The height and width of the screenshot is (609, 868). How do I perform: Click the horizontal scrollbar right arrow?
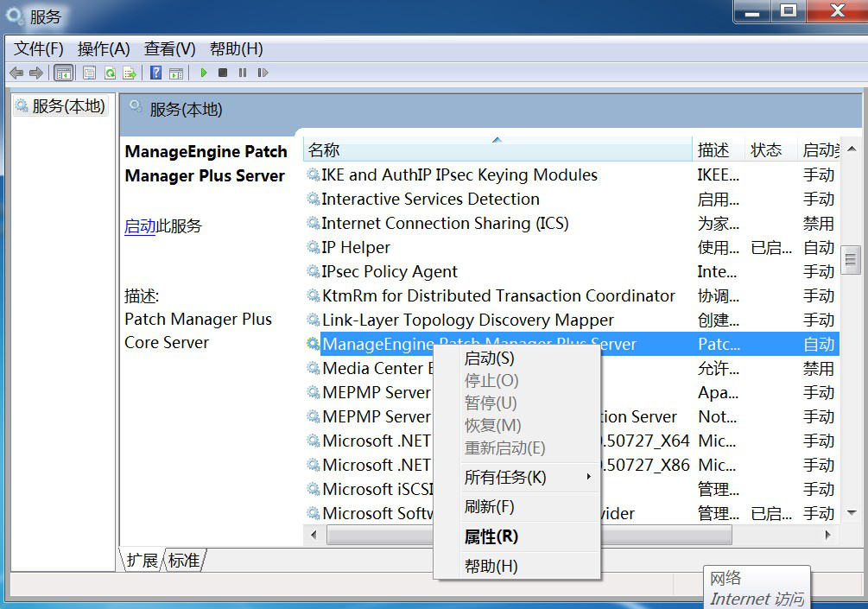click(828, 536)
